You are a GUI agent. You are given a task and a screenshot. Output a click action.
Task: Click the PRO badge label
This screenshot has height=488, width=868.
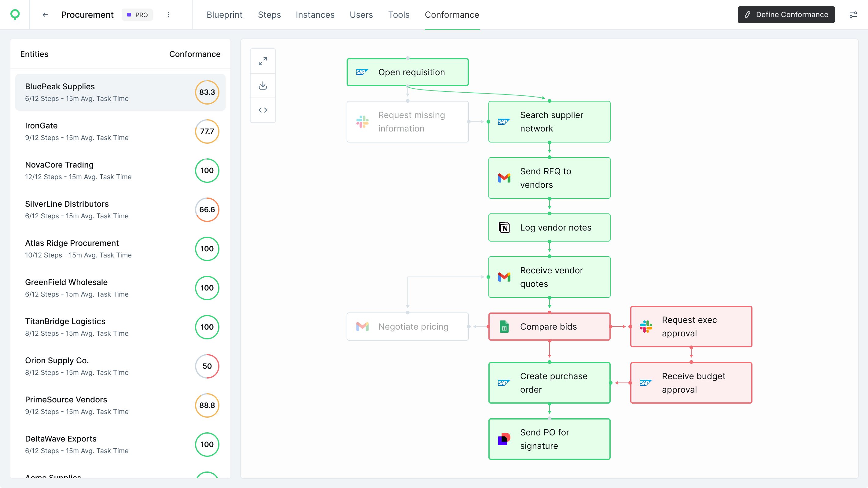click(137, 14)
